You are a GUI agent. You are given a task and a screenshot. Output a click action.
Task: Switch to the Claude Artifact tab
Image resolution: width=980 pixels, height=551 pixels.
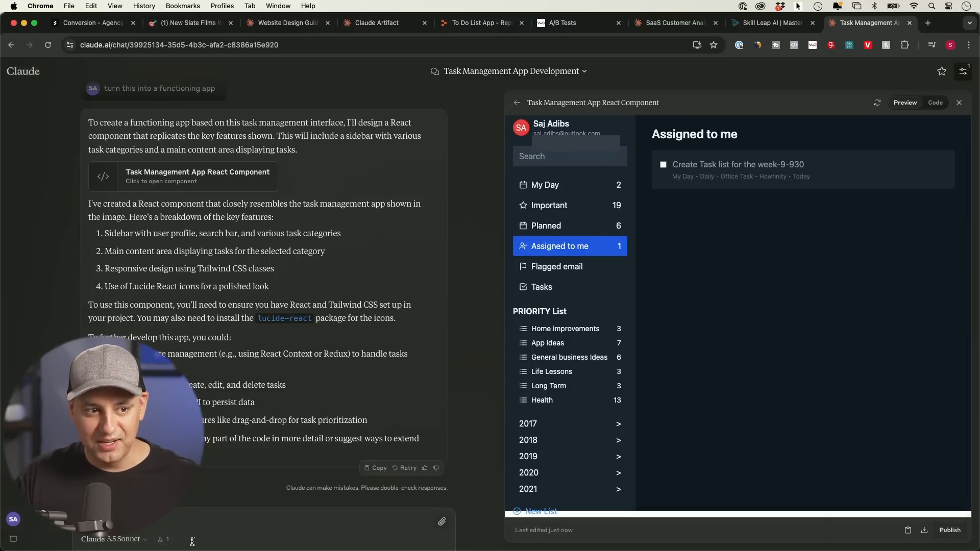tap(385, 23)
